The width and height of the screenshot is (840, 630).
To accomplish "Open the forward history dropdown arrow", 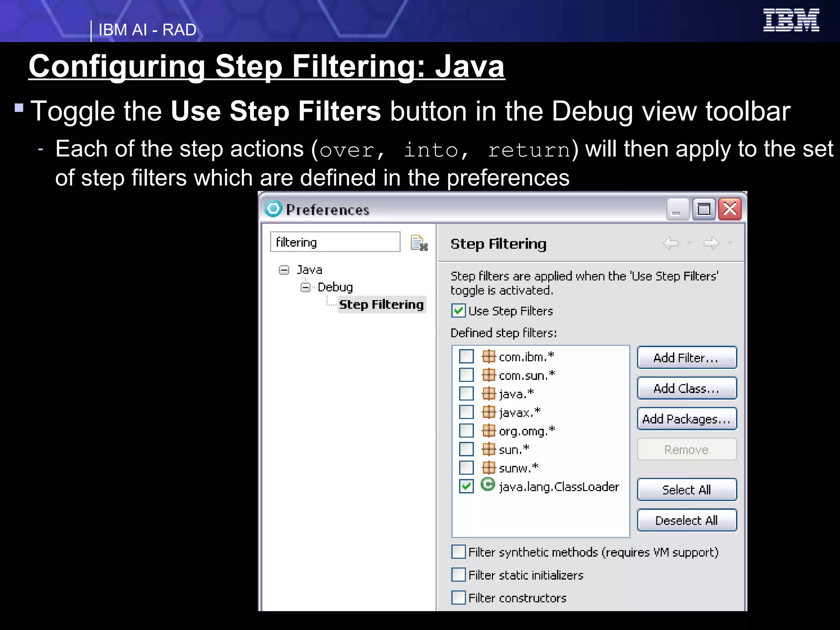I will click(730, 243).
